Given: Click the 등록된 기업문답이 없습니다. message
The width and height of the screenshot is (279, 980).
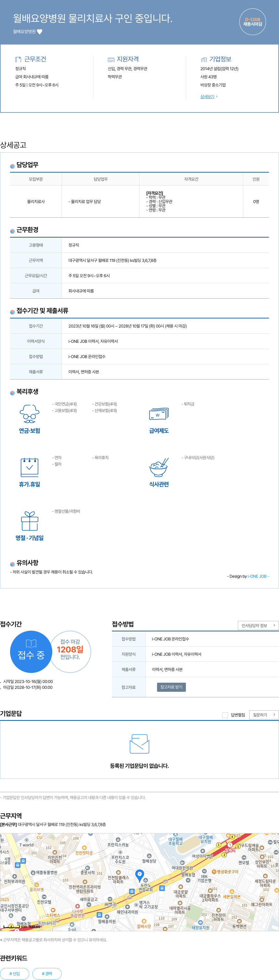Looking at the screenshot, I should (139, 766).
